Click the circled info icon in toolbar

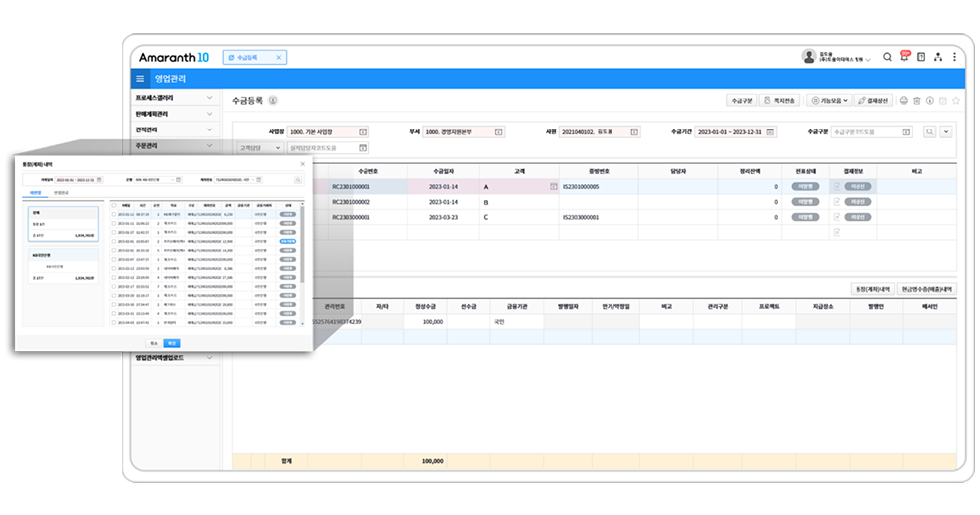(x=930, y=101)
